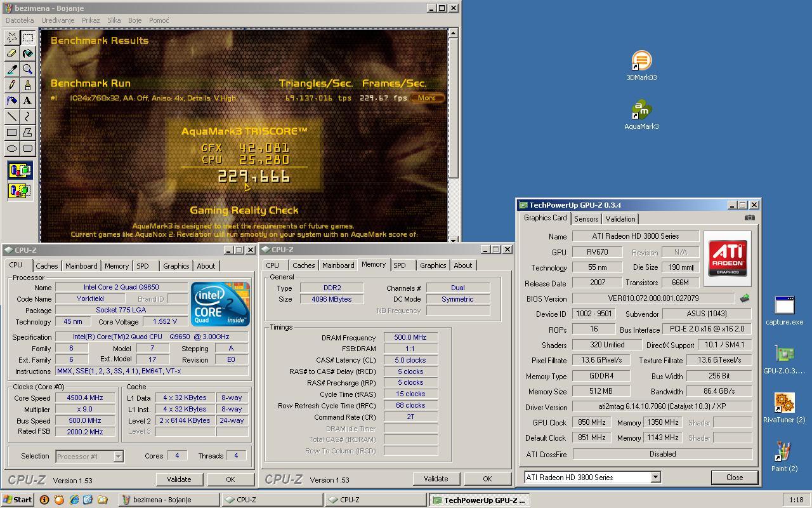Click the DRAM Frequency 500.0 MHz field
This screenshot has width=812, height=508.
410,338
